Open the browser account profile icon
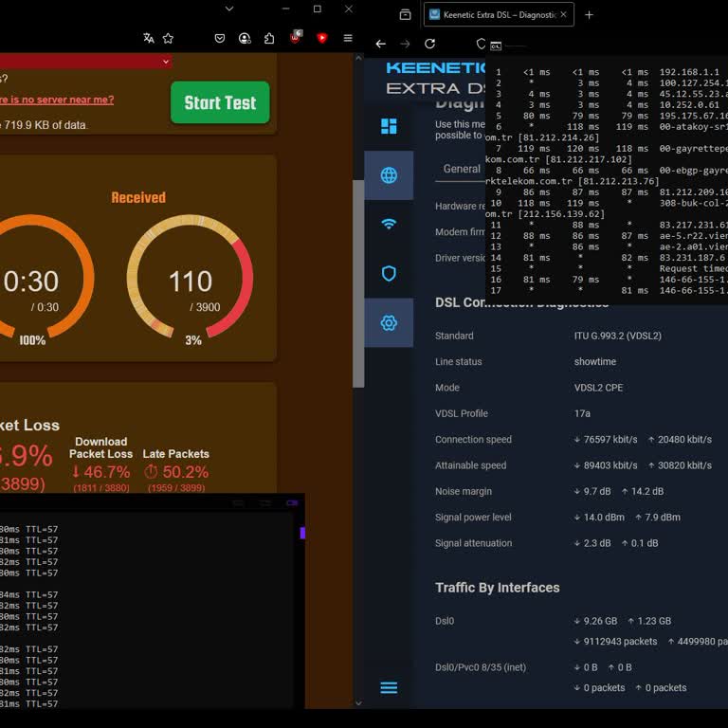 (245, 38)
